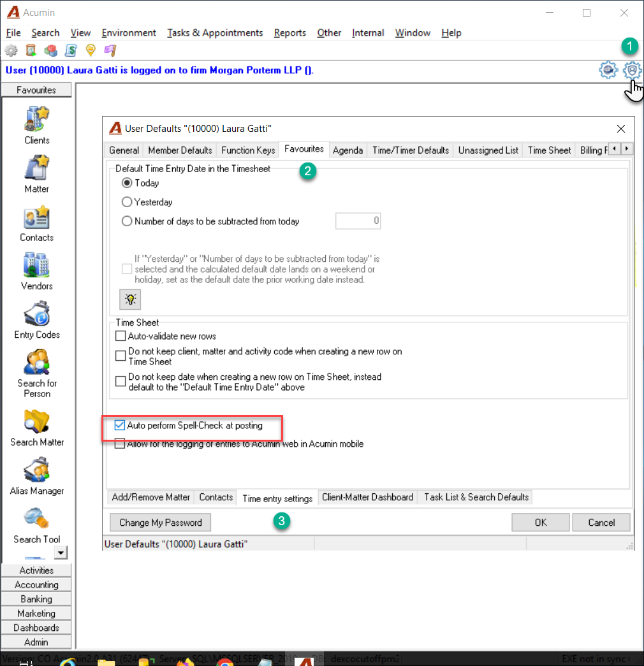Image resolution: width=644 pixels, height=666 pixels.
Task: Click the colored cubes toolbar icon
Action: pyautogui.click(x=51, y=50)
